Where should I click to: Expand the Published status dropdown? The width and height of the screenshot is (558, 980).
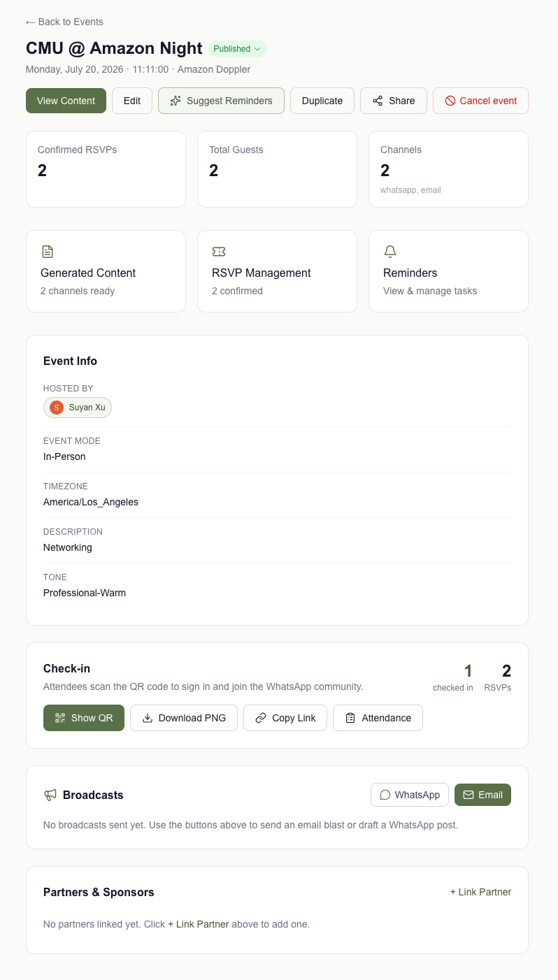tap(237, 49)
